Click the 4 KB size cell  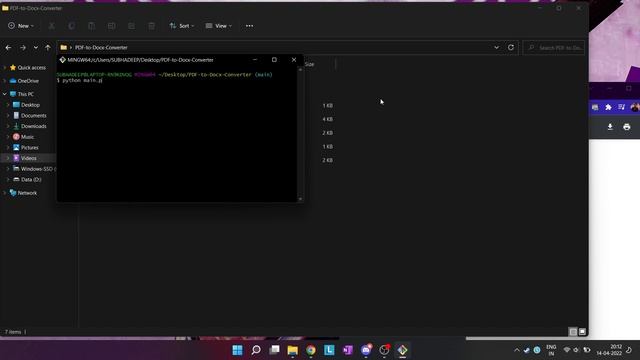pos(327,119)
